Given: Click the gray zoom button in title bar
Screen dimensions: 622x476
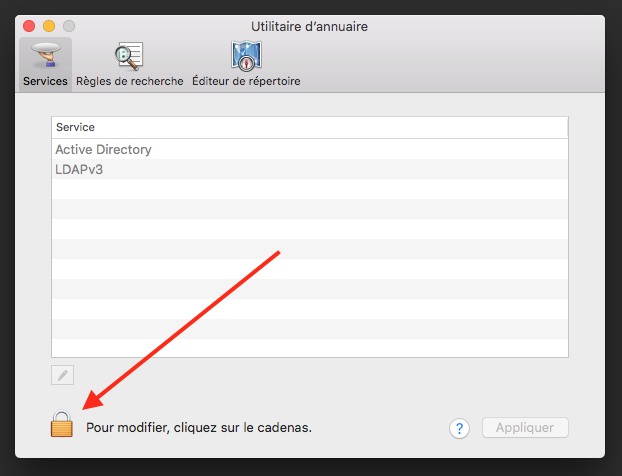Looking at the screenshot, I should 68,26.
